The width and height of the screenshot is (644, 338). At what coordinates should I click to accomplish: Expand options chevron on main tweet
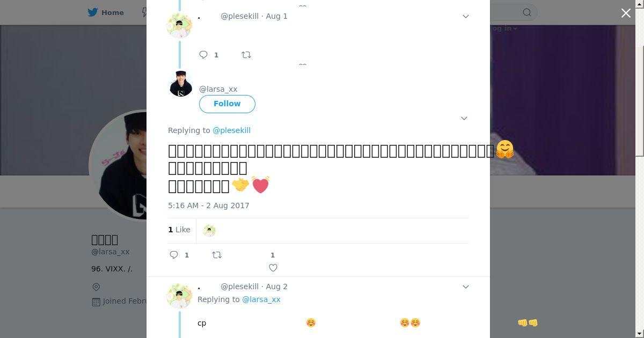(x=464, y=118)
